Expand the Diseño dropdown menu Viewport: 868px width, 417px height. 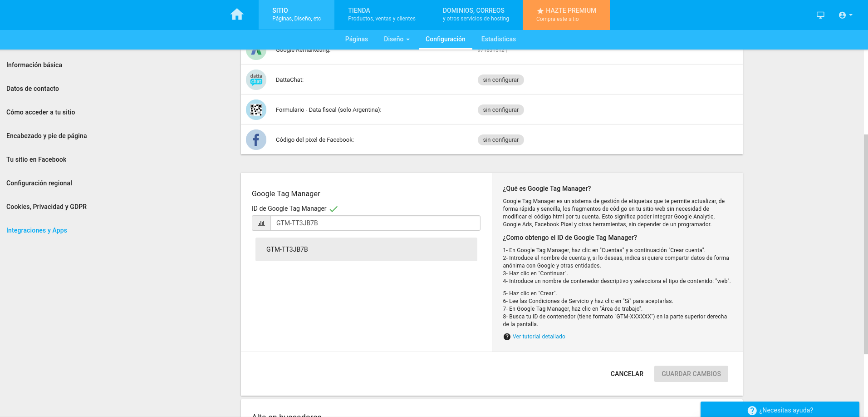tap(397, 39)
